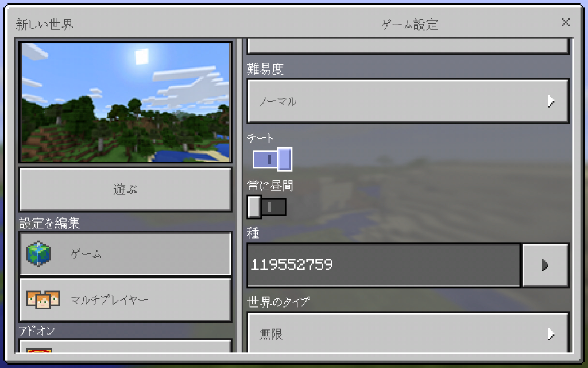The image size is (588, 368).
Task: Close the new world dialog with X
Action: click(x=566, y=22)
